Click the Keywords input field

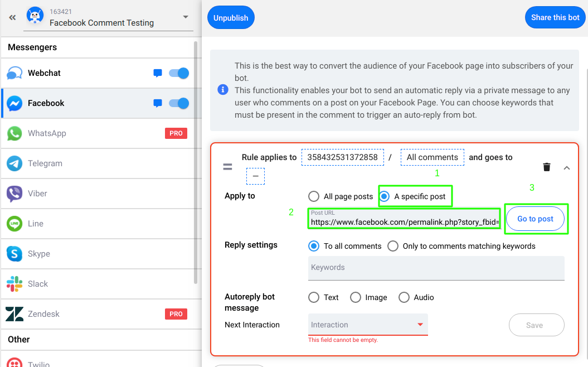click(436, 268)
